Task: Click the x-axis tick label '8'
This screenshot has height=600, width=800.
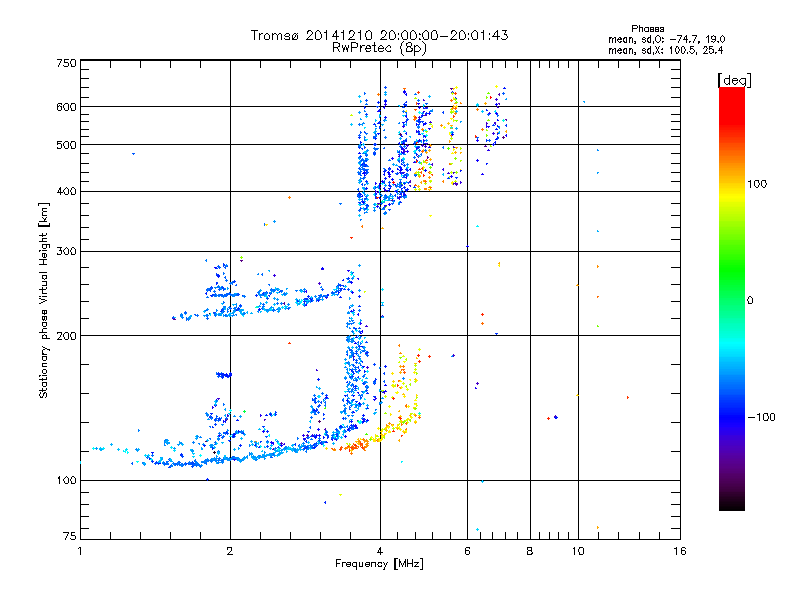Action: click(530, 551)
